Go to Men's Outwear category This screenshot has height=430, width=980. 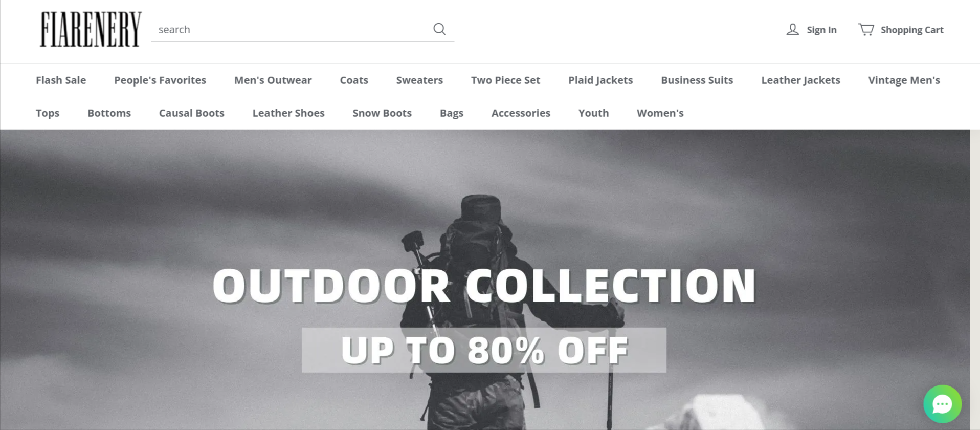pos(273,80)
